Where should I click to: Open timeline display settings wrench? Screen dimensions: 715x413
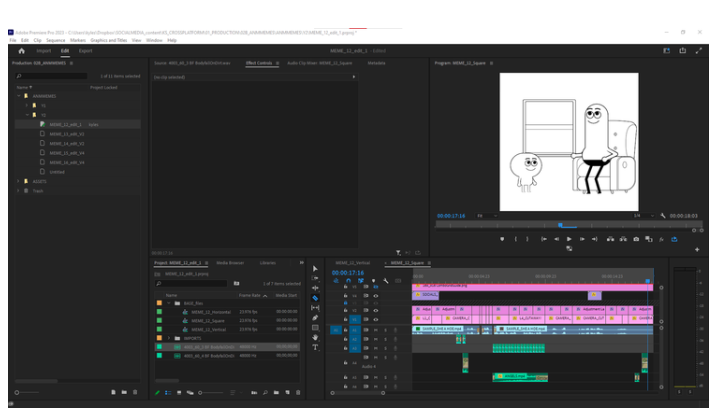(386, 281)
